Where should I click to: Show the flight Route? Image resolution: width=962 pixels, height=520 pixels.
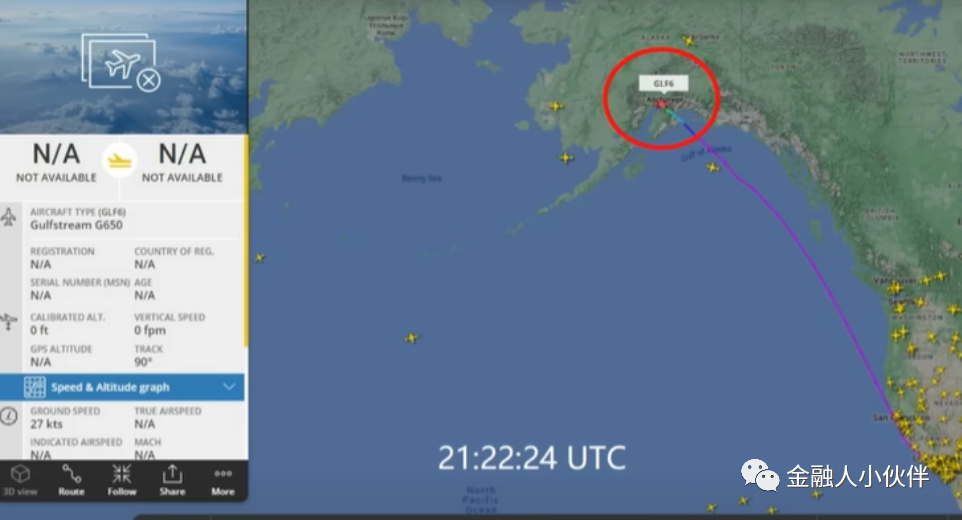point(71,480)
